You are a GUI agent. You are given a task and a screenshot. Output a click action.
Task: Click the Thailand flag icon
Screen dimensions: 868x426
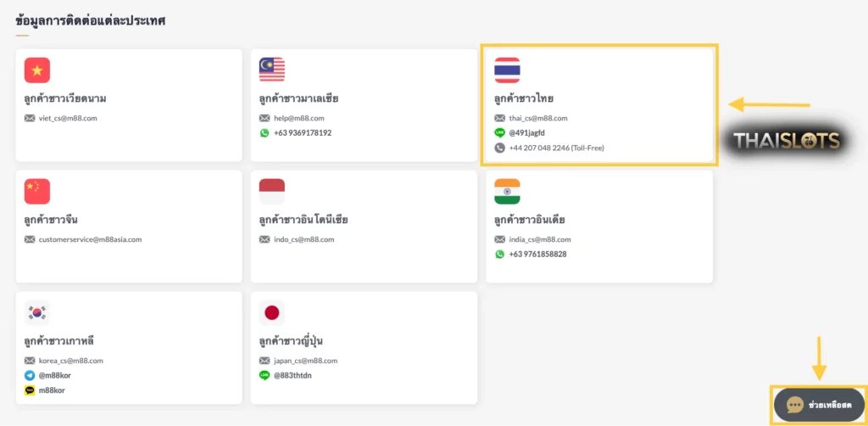click(507, 70)
